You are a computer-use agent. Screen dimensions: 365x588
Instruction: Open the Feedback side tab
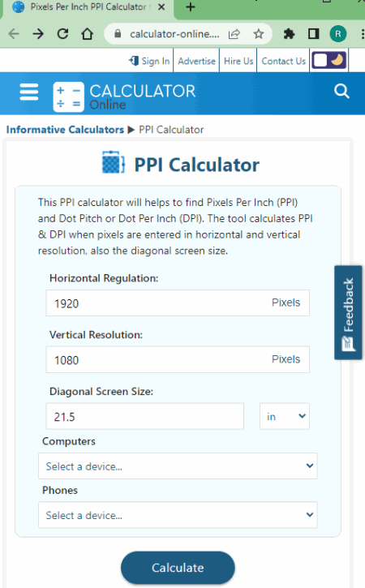[348, 313]
